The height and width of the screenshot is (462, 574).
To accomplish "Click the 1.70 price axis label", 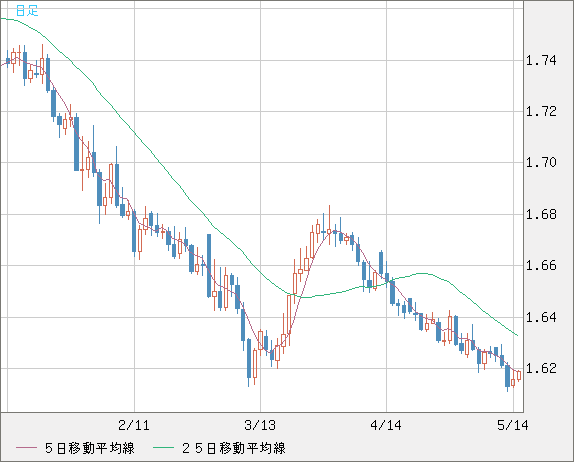I will (x=541, y=162).
